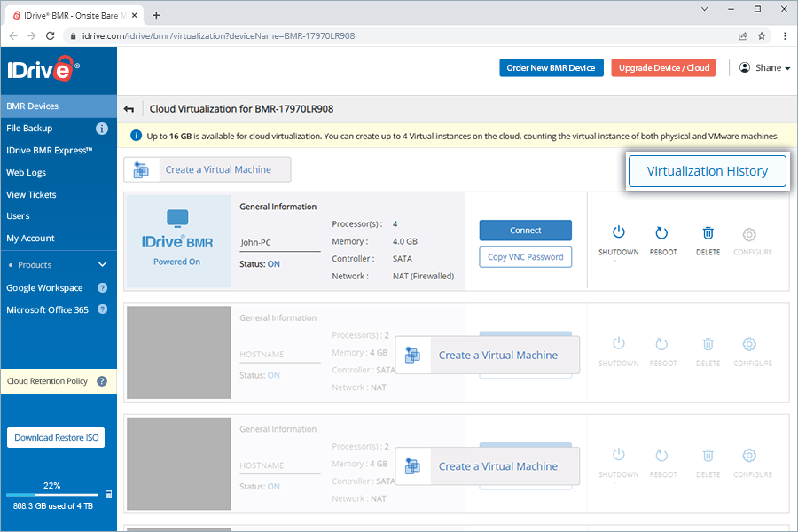Open a new browser tab

157,15
